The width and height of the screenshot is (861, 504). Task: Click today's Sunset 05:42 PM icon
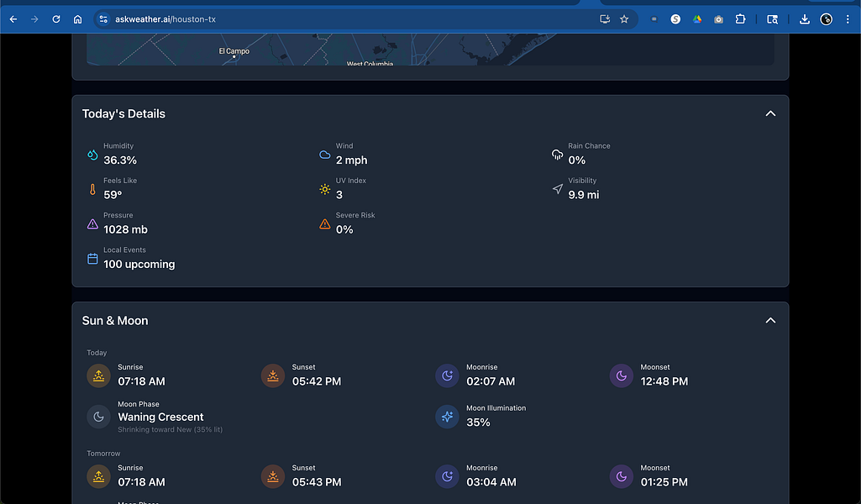tap(272, 375)
